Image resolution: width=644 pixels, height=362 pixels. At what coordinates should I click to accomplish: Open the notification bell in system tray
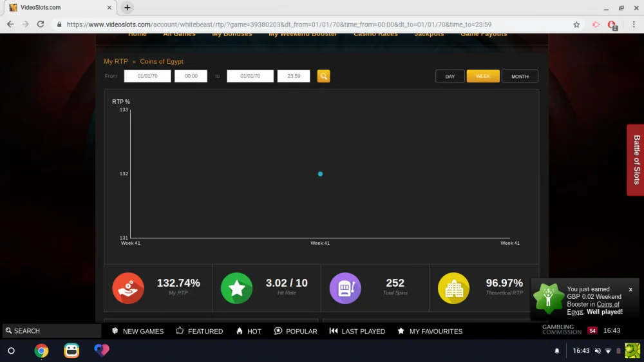(x=557, y=351)
